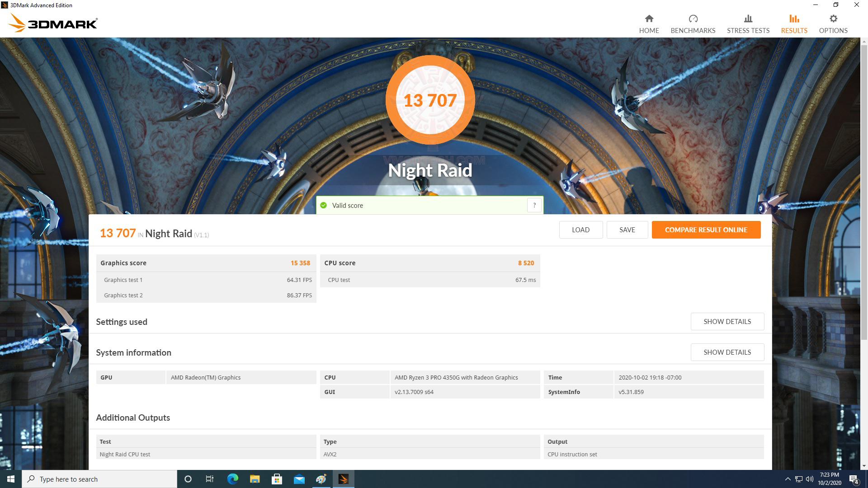This screenshot has width=868, height=488.
Task: Go to Benchmarks gauge icon
Action: click(x=693, y=19)
